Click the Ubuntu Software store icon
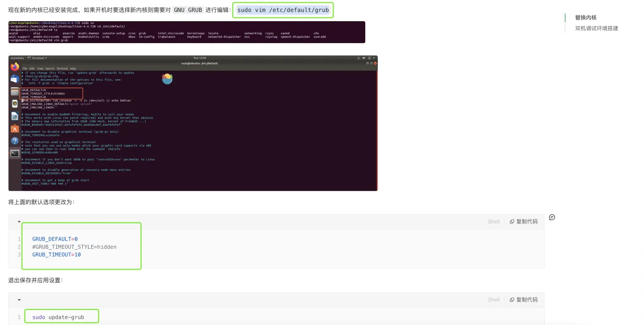 pos(15,128)
